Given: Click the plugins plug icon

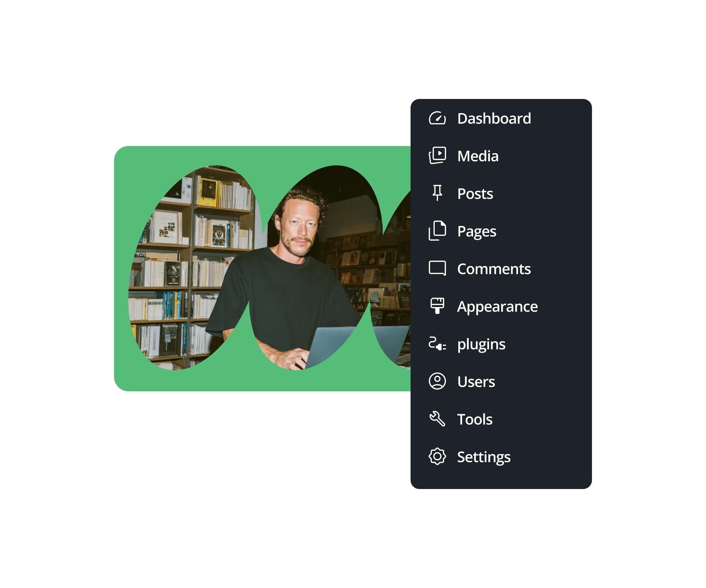Looking at the screenshot, I should (437, 344).
